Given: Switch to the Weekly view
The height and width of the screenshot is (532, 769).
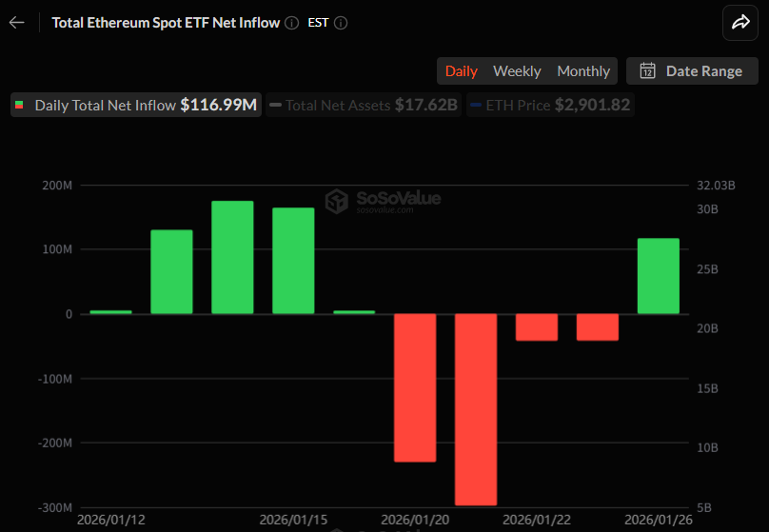Looking at the screenshot, I should click(x=517, y=71).
